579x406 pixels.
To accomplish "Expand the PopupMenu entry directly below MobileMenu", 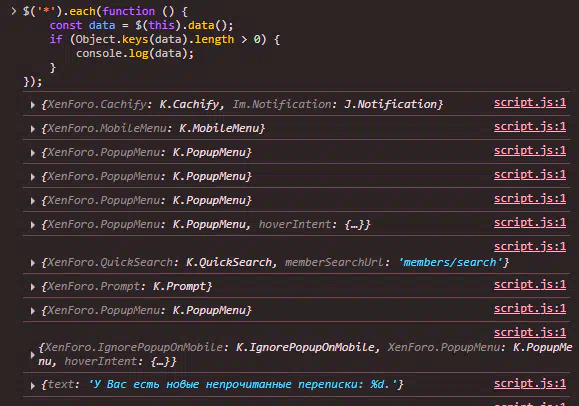I will click(x=33, y=153).
